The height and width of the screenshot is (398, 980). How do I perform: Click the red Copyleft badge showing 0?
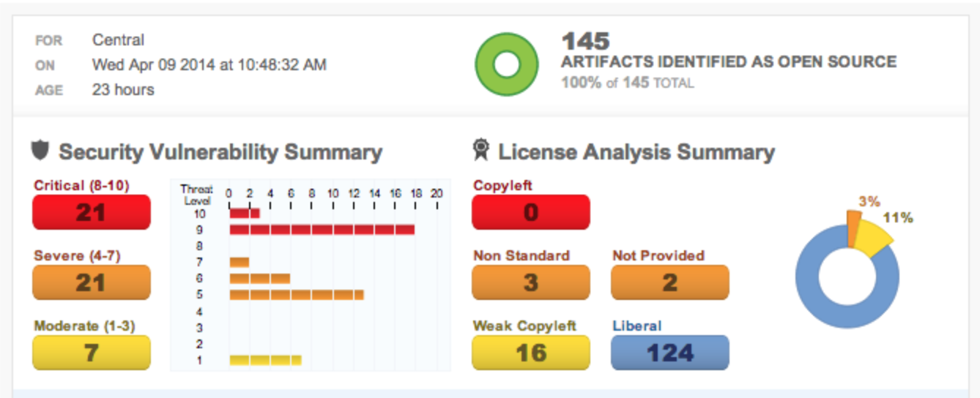(x=530, y=212)
